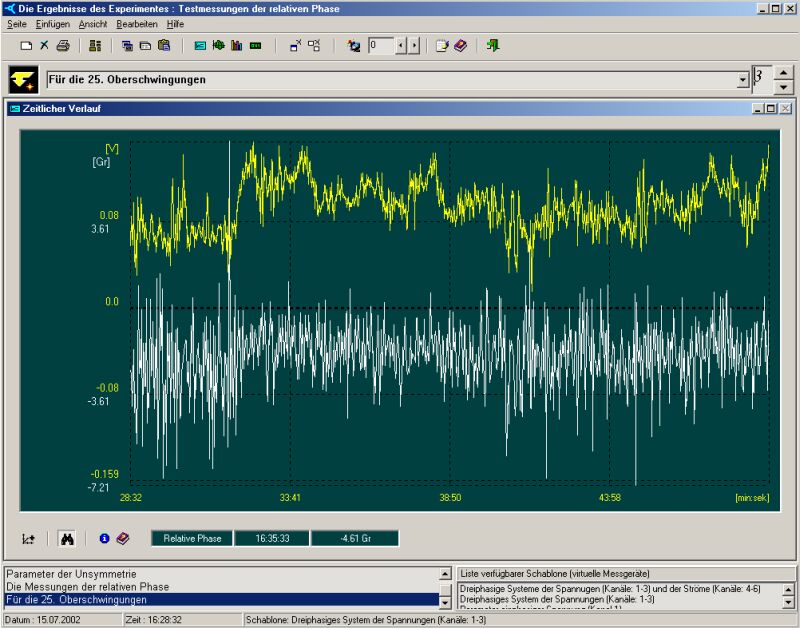Click the axis cursor icon at bottom left
800x628 pixels.
tap(29, 538)
